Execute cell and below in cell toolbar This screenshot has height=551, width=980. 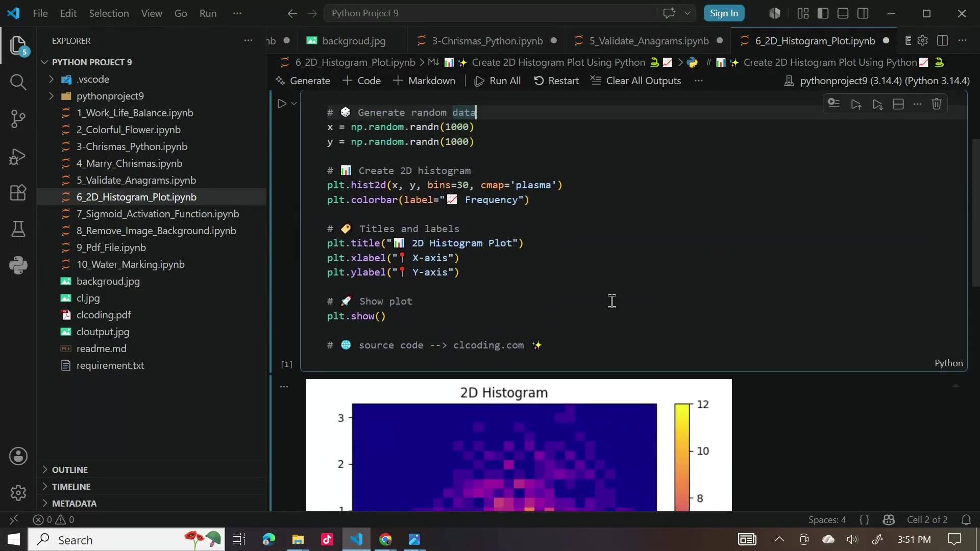(877, 104)
